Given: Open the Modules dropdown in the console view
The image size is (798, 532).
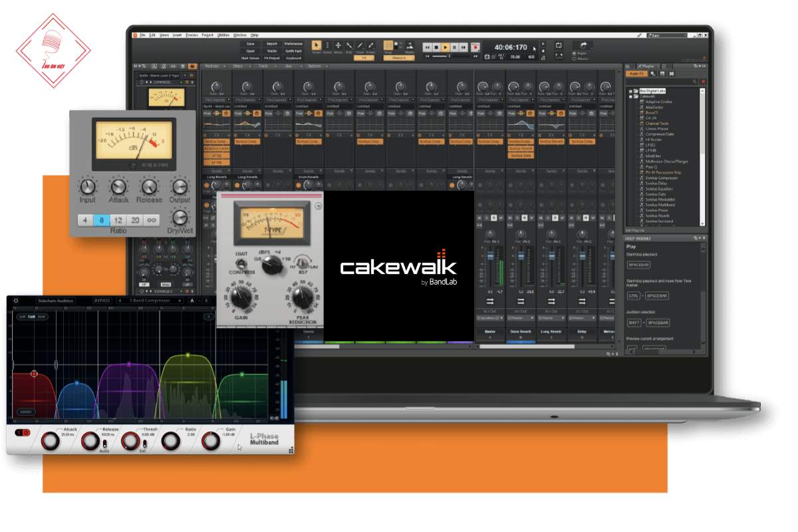Looking at the screenshot, I should [x=213, y=66].
